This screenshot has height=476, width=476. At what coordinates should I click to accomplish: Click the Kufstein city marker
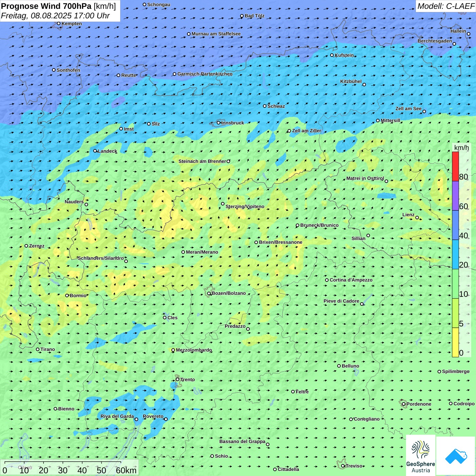tap(332, 55)
